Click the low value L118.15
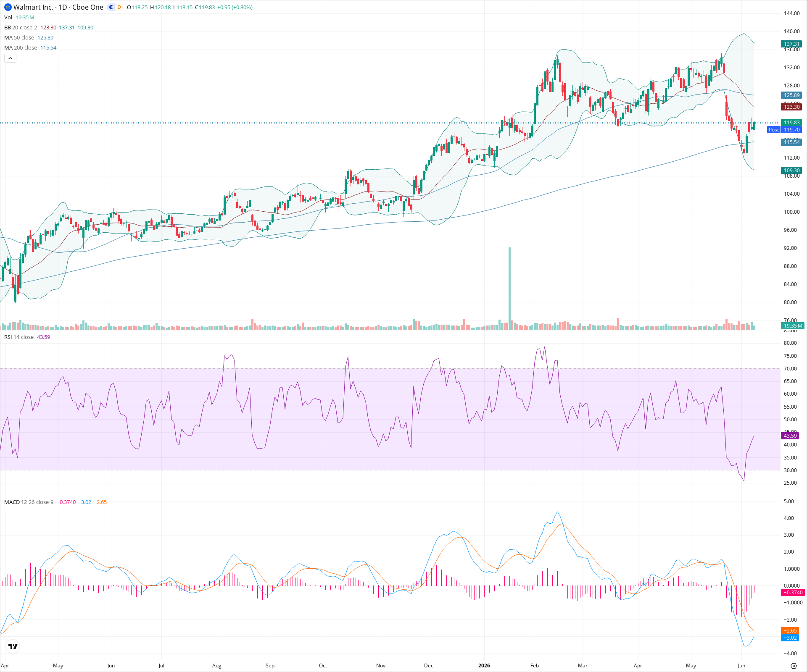The image size is (807, 672). [183, 8]
